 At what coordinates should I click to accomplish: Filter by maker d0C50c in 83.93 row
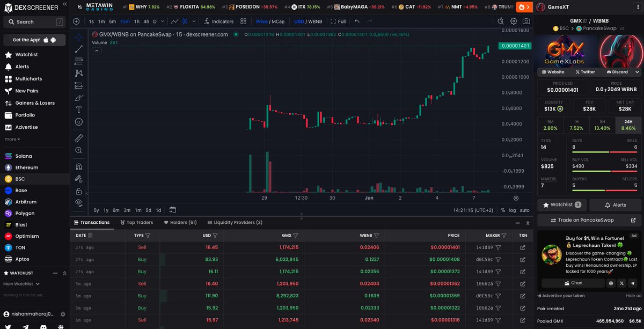coord(498,260)
